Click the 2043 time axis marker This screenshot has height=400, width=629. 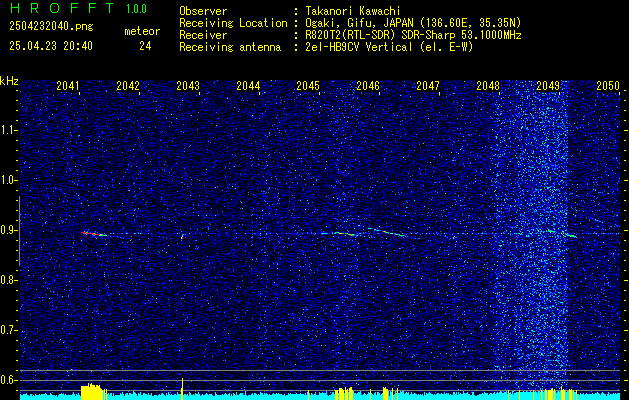188,85
